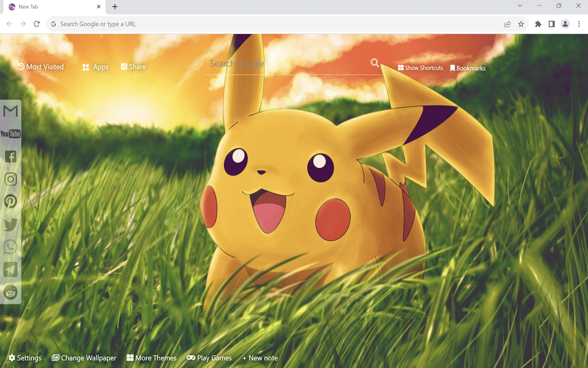The width and height of the screenshot is (588, 368).
Task: Reload the page
Action: [37, 24]
